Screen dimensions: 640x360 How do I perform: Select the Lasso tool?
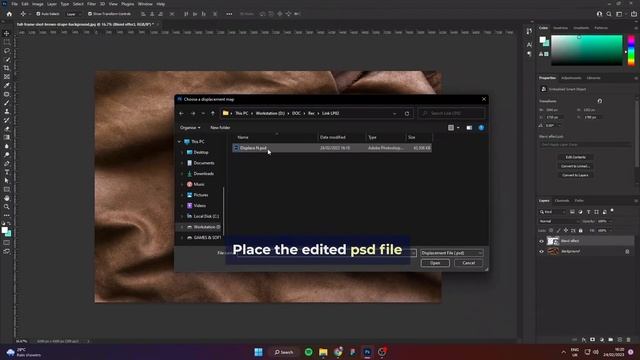pyautogui.click(x=7, y=51)
